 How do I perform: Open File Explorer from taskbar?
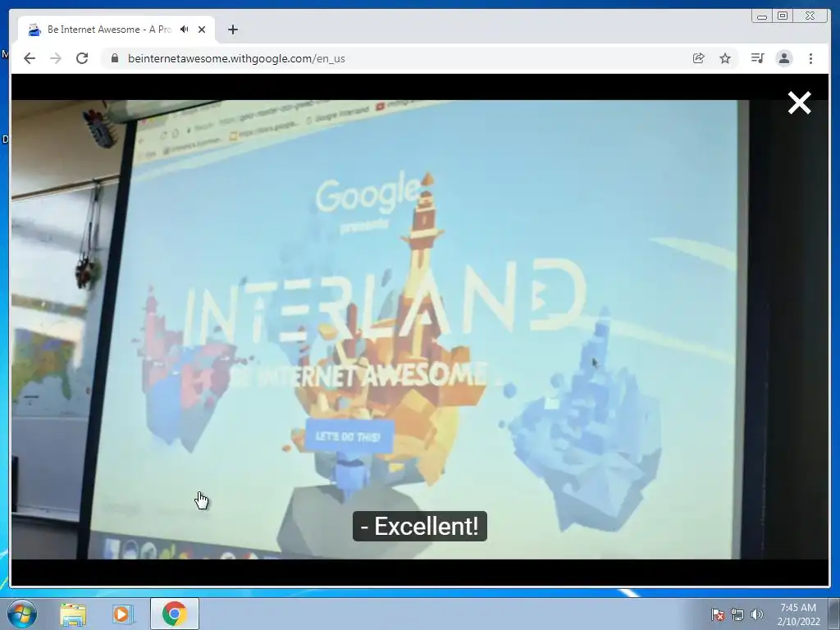pyautogui.click(x=73, y=614)
